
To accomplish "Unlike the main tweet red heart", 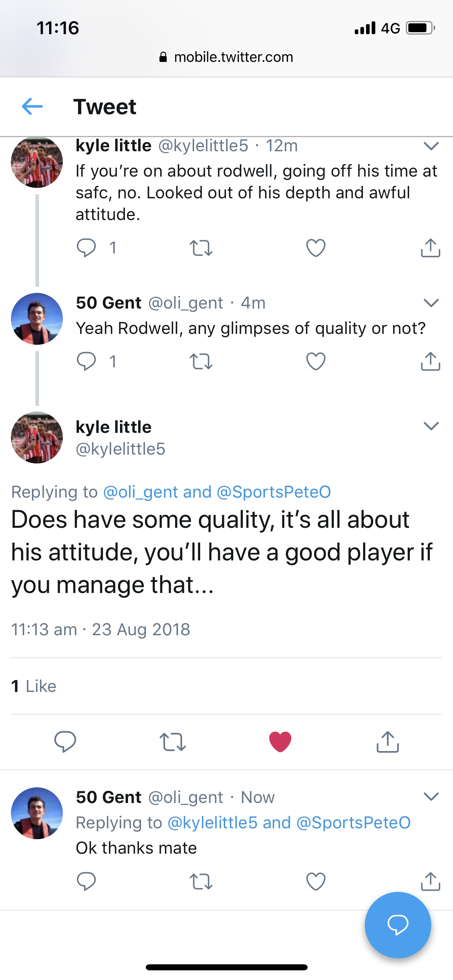I will coord(280,742).
